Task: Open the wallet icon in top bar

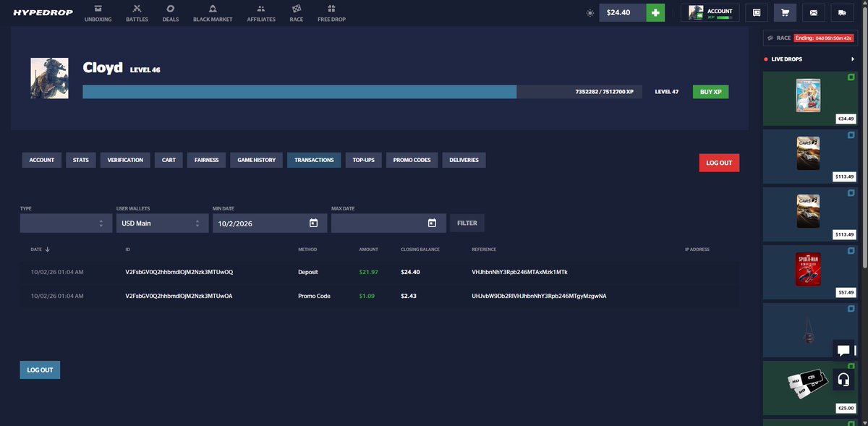Action: 757,12
